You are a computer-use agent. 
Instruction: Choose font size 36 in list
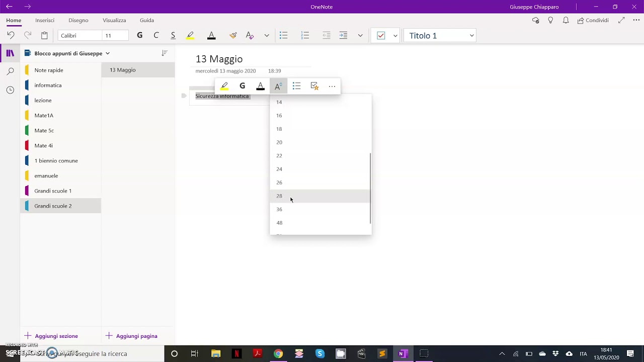pos(320,209)
